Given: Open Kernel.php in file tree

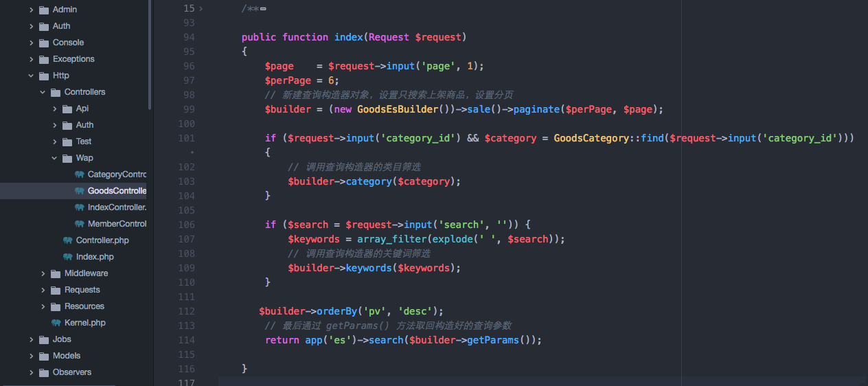Looking at the screenshot, I should [x=85, y=323].
